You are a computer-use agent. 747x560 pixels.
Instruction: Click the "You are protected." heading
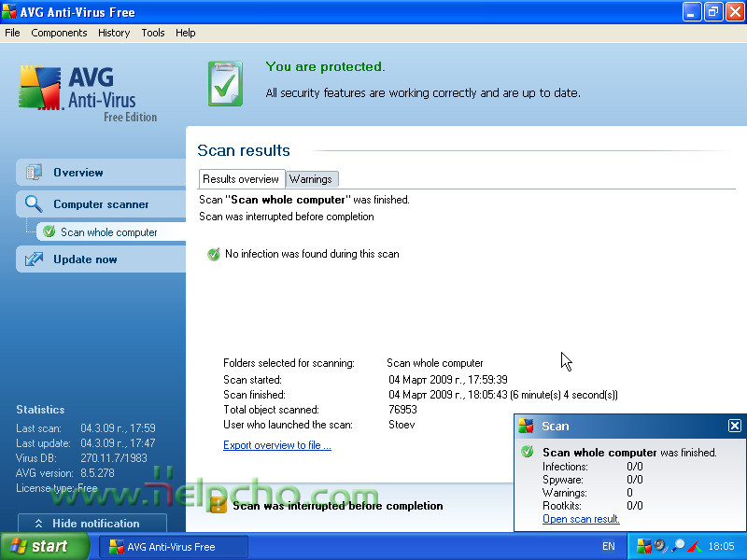(x=325, y=66)
